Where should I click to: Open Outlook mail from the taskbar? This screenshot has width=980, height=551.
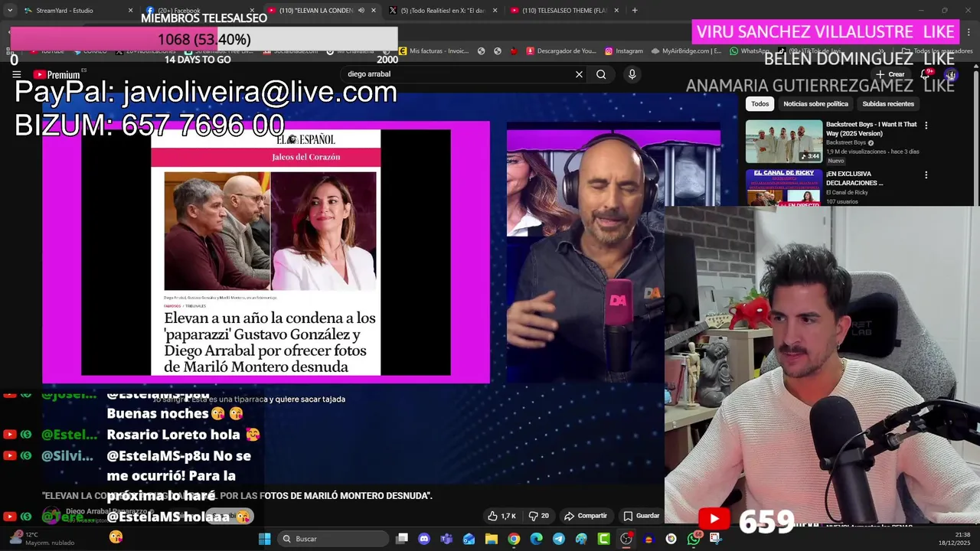[x=469, y=539]
